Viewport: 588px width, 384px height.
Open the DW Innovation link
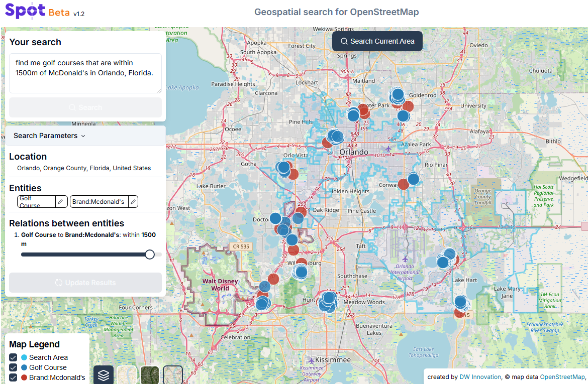(x=480, y=377)
